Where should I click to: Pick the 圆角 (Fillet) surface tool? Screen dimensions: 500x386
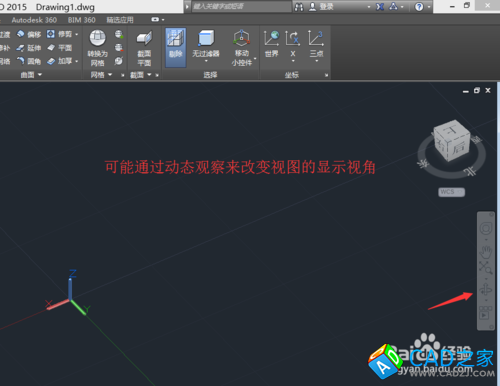29,61
